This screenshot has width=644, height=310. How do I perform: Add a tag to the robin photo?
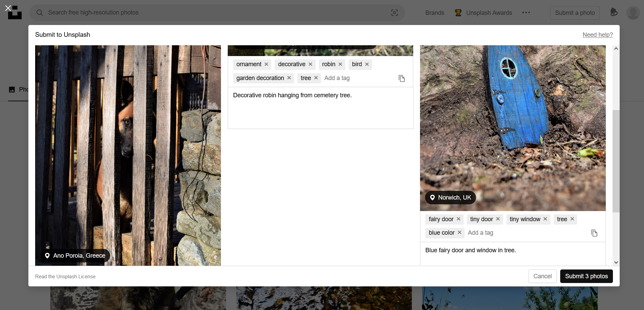pos(358,78)
